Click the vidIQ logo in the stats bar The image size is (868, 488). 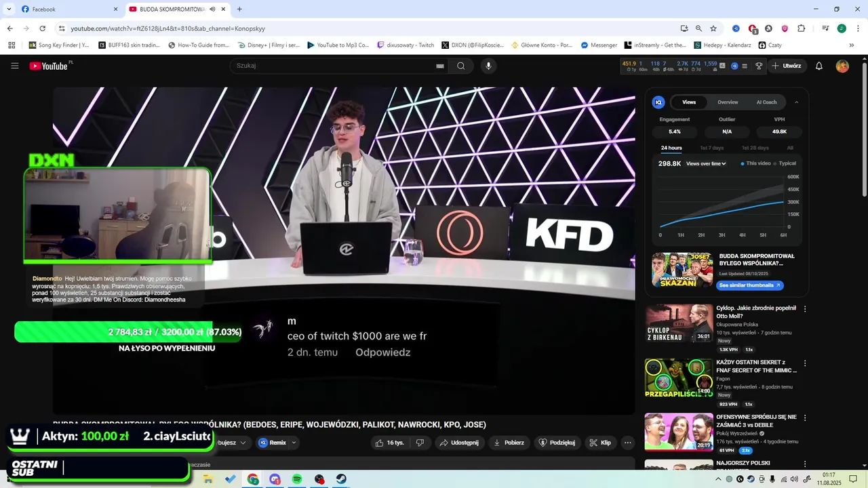734,66
